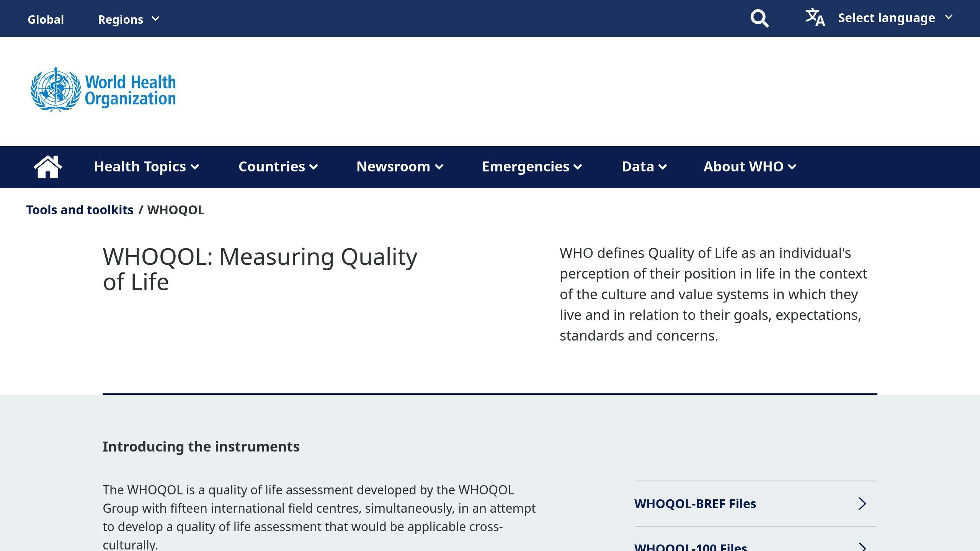The height and width of the screenshot is (551, 980).
Task: Expand the Emergencies menu
Action: click(532, 167)
